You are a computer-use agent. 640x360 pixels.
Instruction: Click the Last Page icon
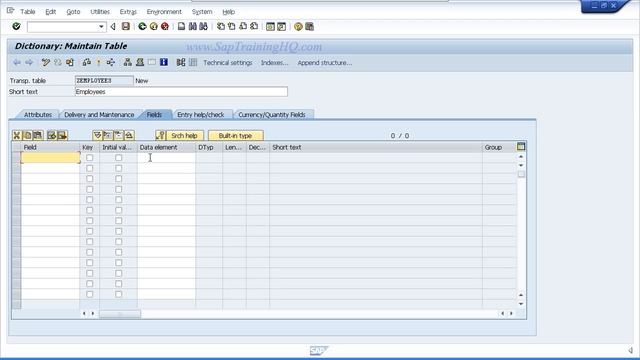(254, 27)
